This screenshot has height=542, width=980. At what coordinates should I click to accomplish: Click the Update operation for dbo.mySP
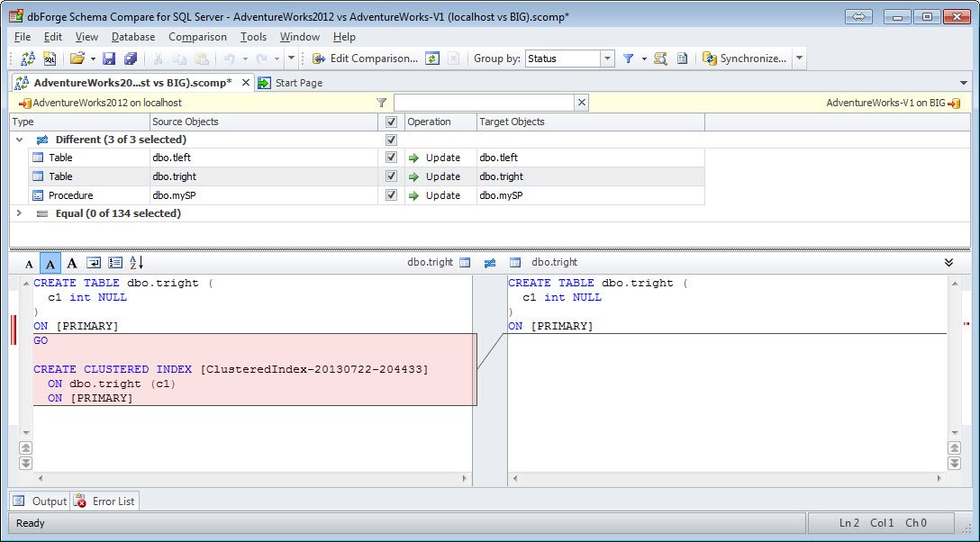(434, 195)
